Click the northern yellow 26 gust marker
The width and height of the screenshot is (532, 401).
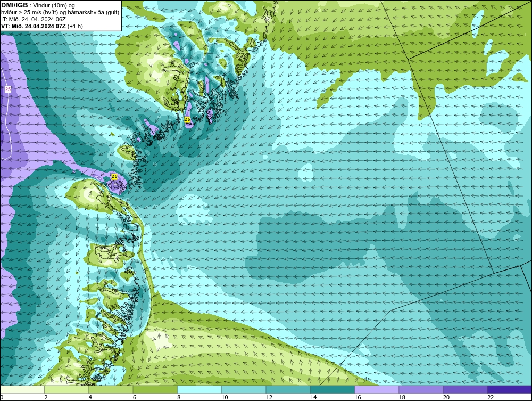(187, 119)
